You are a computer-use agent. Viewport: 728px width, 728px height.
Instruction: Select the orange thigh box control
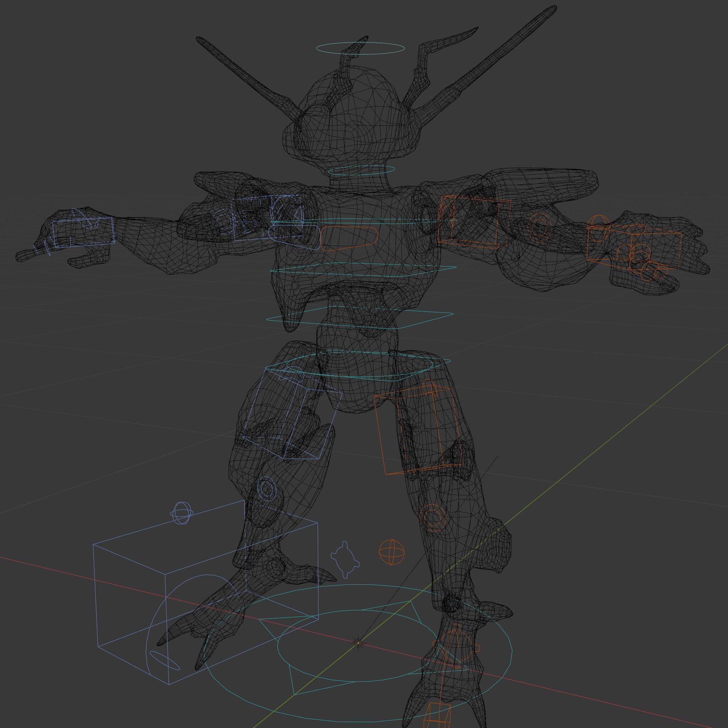[x=419, y=429]
